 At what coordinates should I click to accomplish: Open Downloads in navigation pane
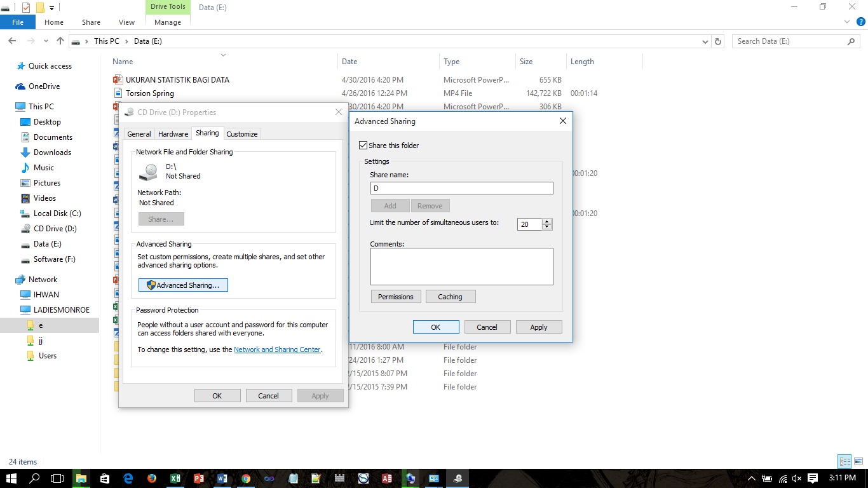[x=52, y=152]
